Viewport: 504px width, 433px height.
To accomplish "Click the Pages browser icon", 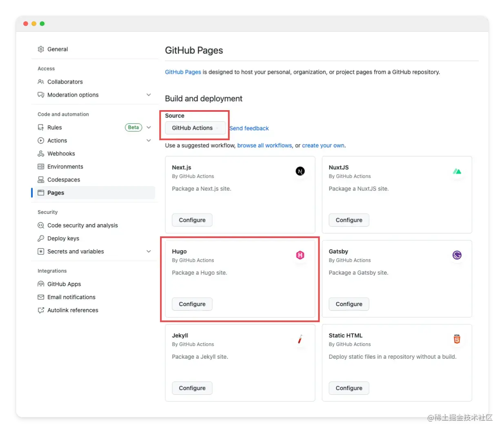I will pyautogui.click(x=41, y=193).
